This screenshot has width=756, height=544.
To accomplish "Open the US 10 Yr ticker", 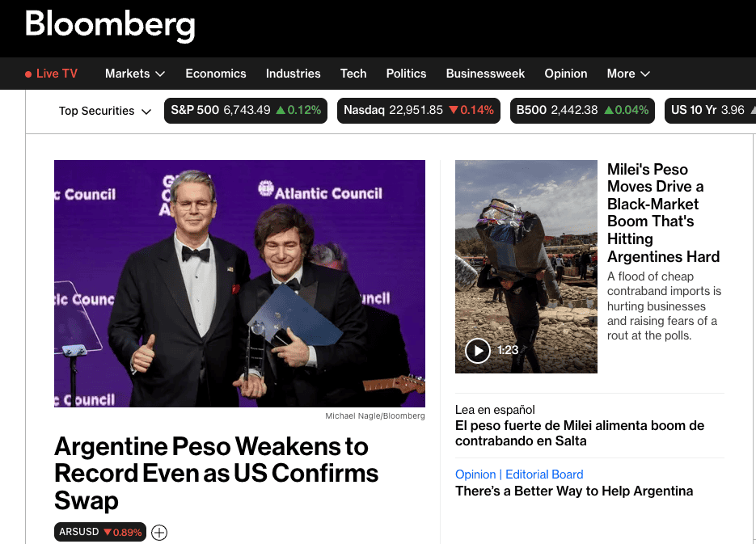I will pos(709,111).
